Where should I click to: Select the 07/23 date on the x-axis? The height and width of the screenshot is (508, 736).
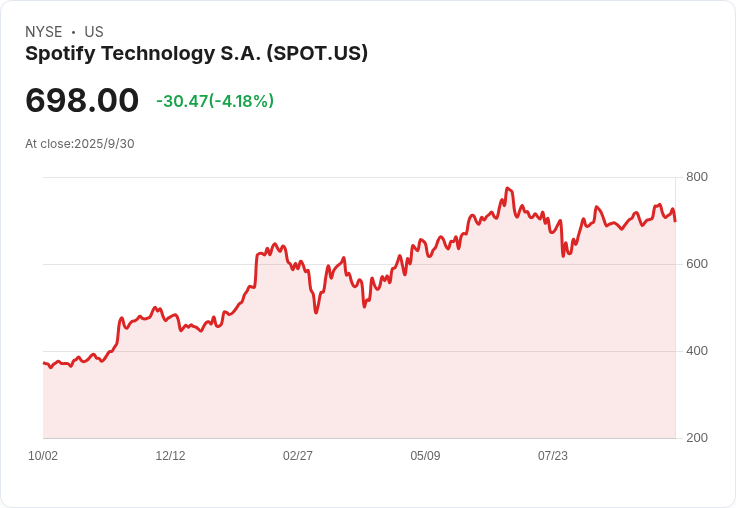tap(553, 456)
